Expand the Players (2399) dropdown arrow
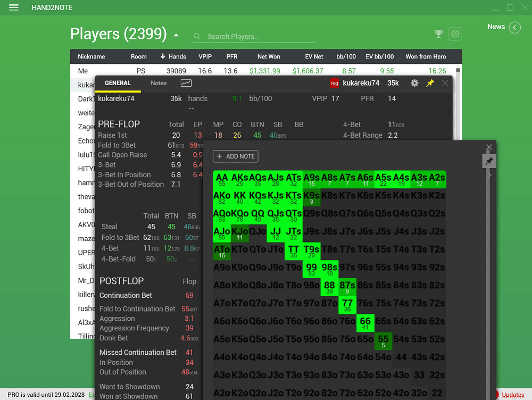532x400 pixels. [x=176, y=35]
